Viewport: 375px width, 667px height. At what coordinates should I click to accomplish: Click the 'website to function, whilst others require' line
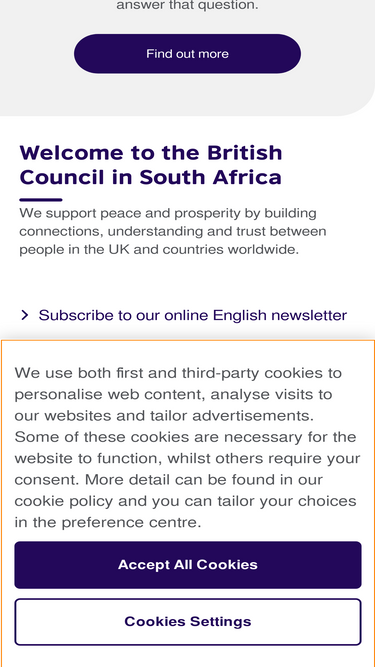pos(187,458)
